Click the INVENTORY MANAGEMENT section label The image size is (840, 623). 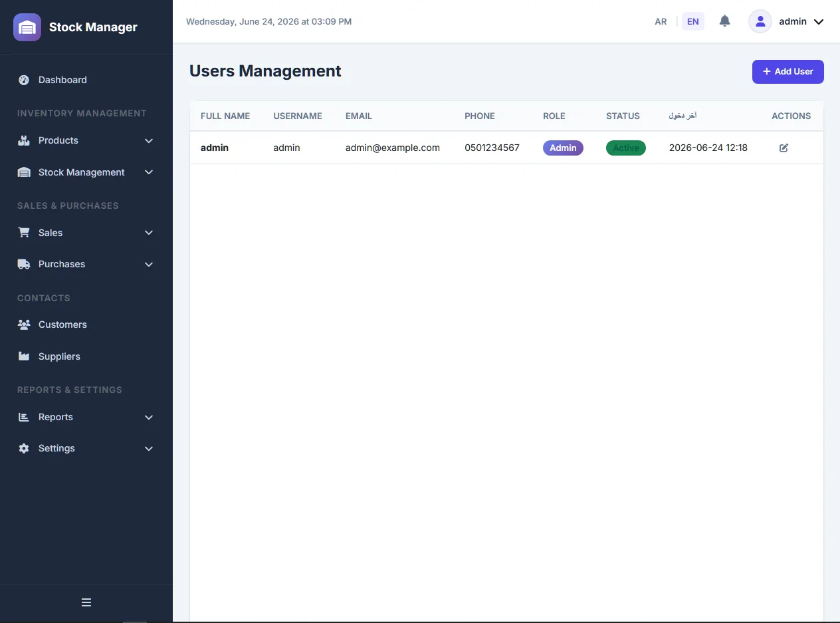coord(82,113)
